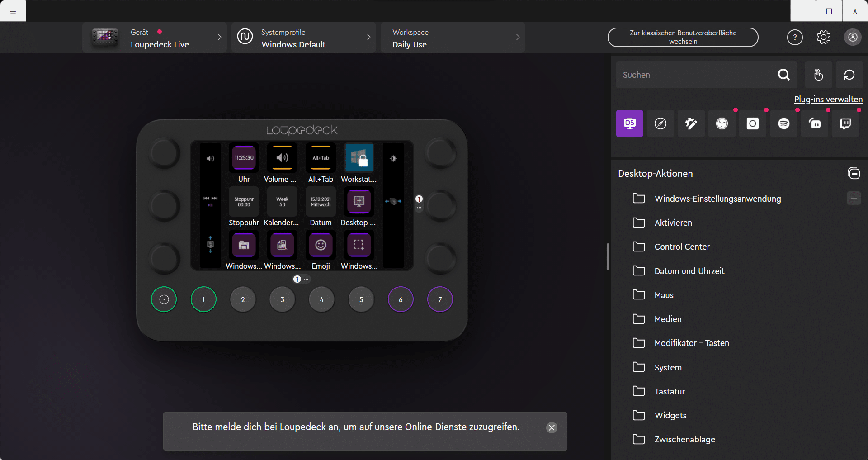Click the Emoji button on device screen
Screen dimensions: 868x460
point(321,245)
